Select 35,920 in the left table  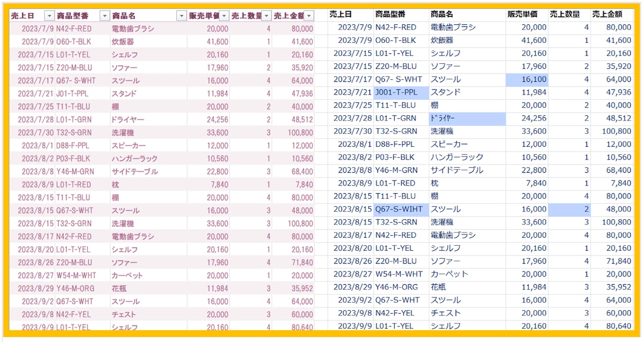pos(302,68)
